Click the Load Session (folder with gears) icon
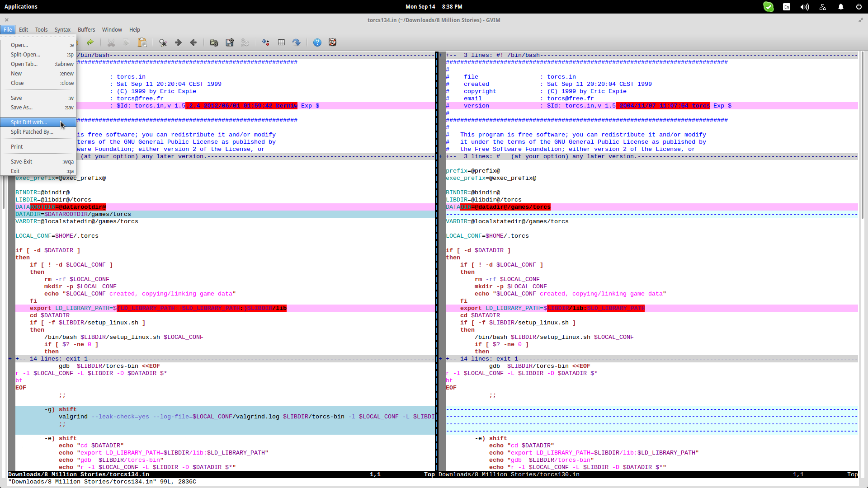The image size is (868, 488). (x=214, y=42)
